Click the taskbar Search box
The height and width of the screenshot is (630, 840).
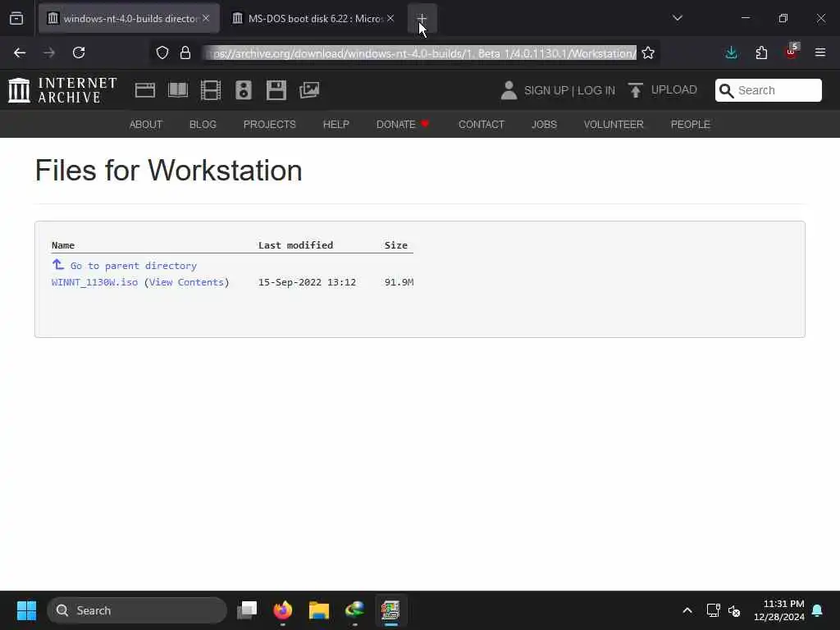tap(137, 610)
